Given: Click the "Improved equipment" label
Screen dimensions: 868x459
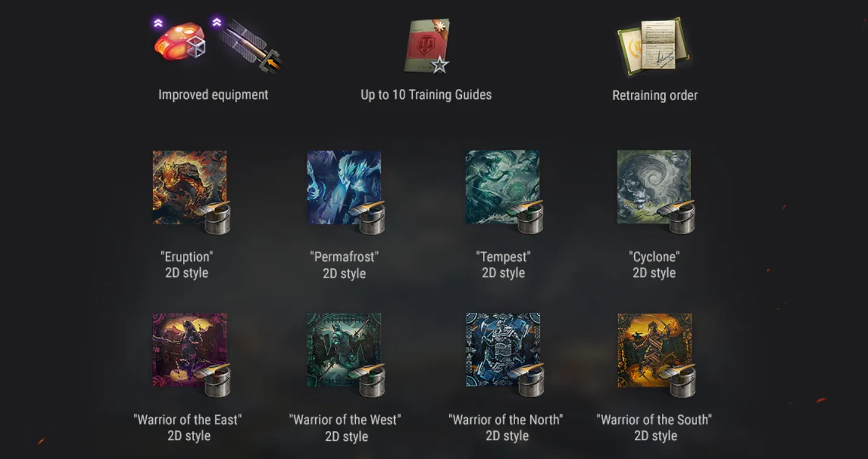Looking at the screenshot, I should [213, 95].
